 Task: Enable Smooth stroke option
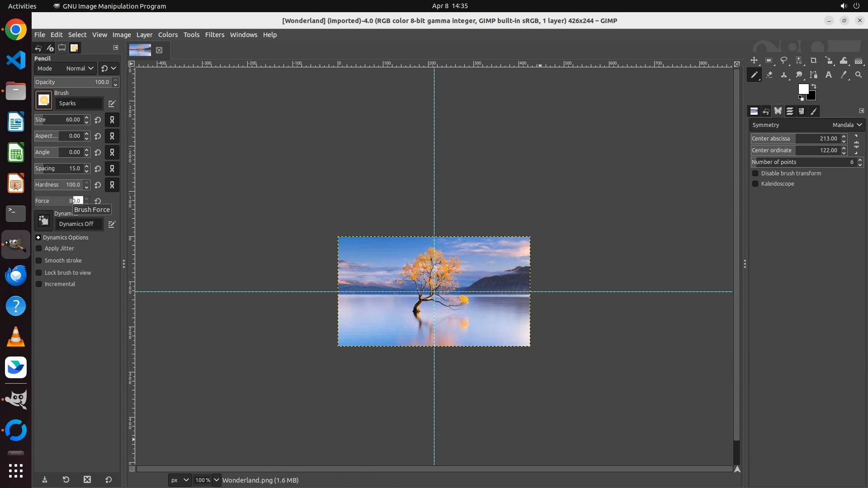tap(39, 261)
